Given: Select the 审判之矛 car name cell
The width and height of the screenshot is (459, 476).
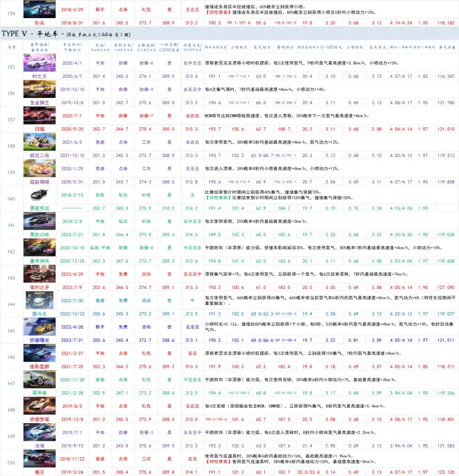Looking at the screenshot, I should 40,286.
